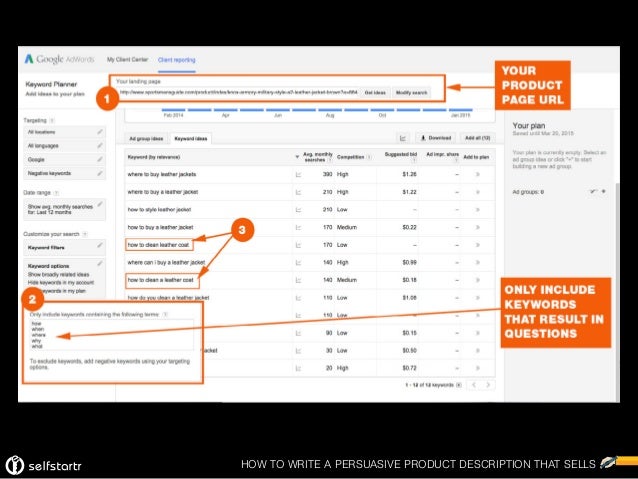Select the Keyword ideas tab
The image size is (638, 479).
[x=191, y=139]
